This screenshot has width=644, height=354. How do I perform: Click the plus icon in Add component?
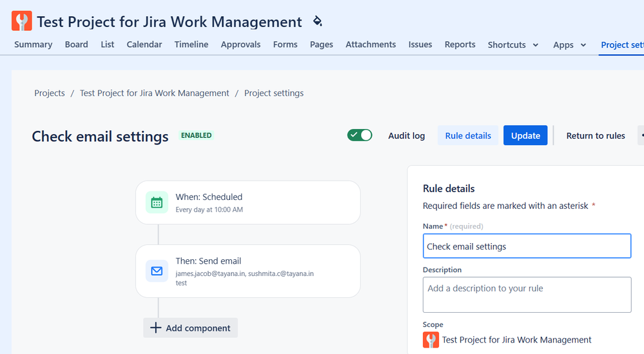click(155, 328)
